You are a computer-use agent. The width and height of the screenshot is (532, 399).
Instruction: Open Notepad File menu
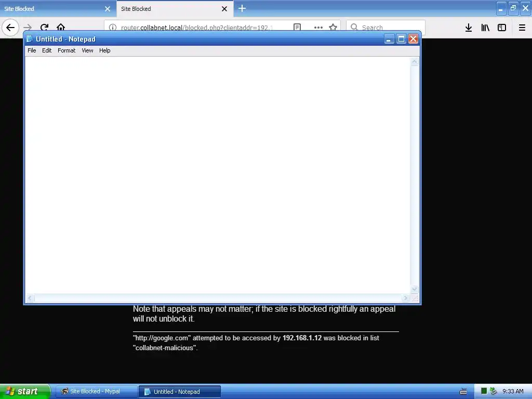point(32,50)
